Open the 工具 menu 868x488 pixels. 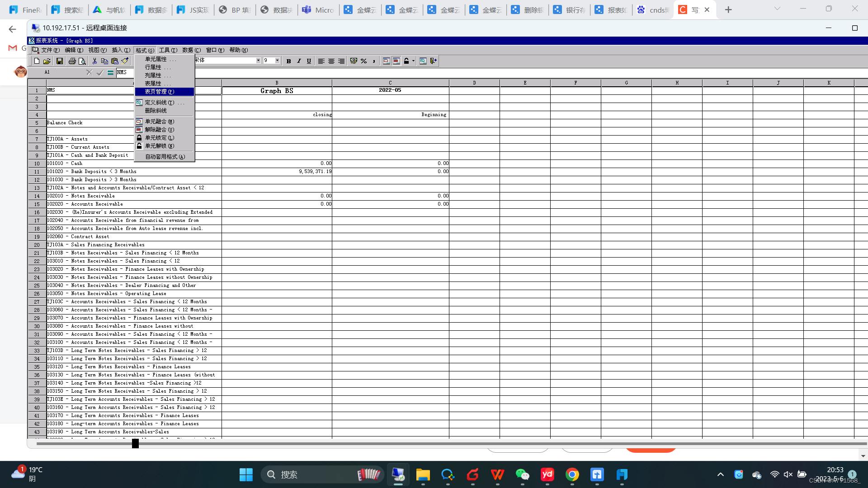(x=167, y=50)
